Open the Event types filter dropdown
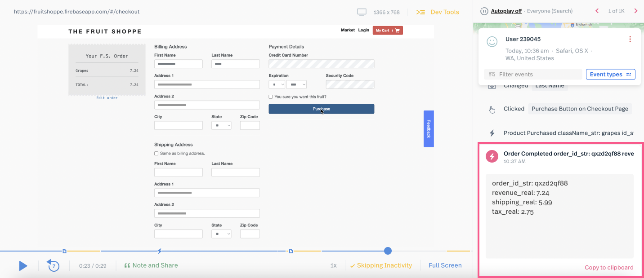This screenshot has height=278, width=644. [x=610, y=74]
